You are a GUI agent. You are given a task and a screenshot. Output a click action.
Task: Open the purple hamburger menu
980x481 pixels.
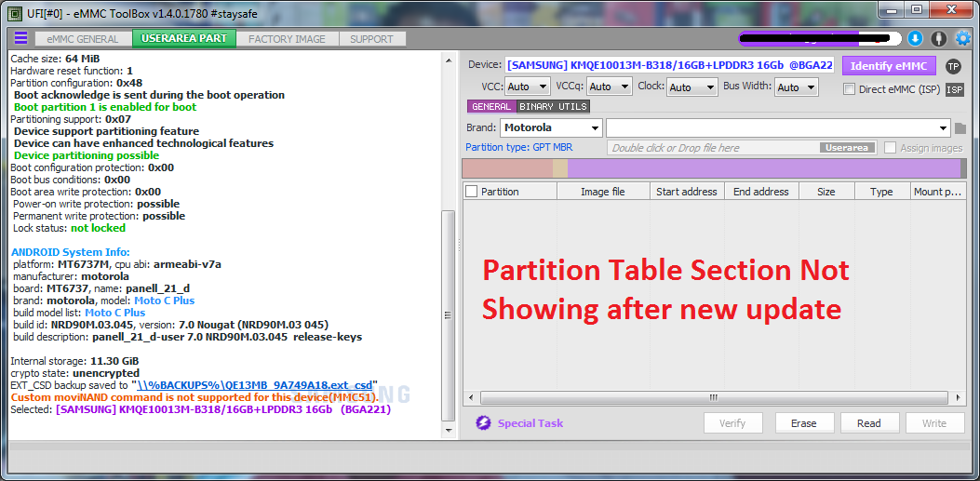(20, 38)
